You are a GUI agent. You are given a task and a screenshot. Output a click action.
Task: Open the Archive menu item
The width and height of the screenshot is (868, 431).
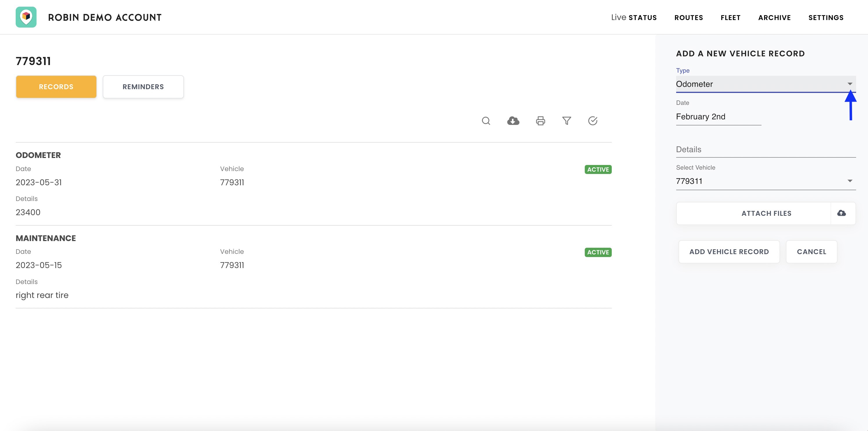point(774,17)
